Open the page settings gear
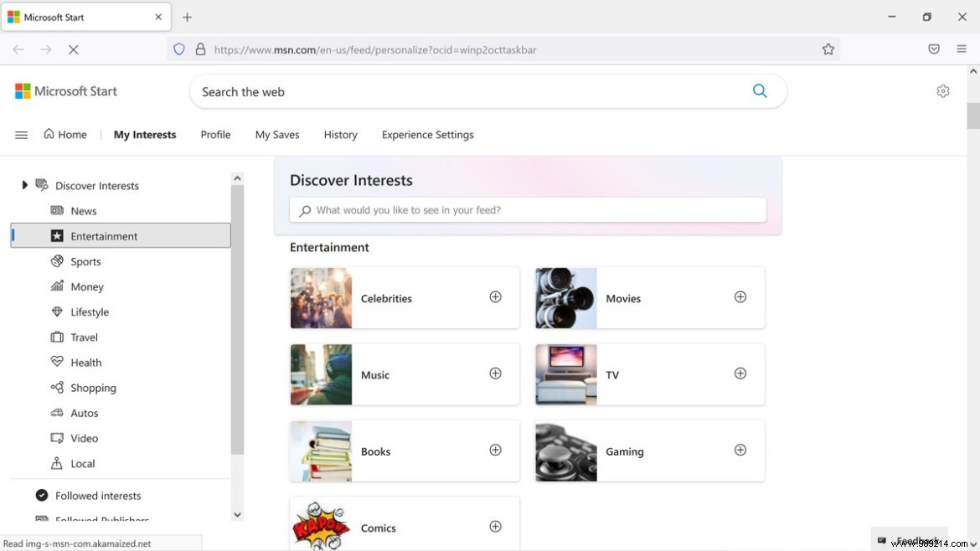Screen dimensions: 980x551 [x=943, y=90]
